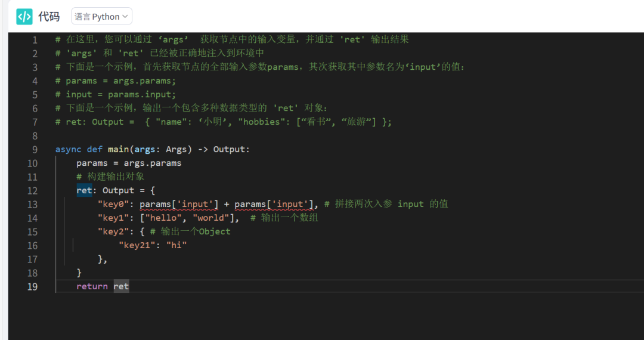Open the 语言 Python language dropdown
The width and height of the screenshot is (644, 340).
click(101, 17)
